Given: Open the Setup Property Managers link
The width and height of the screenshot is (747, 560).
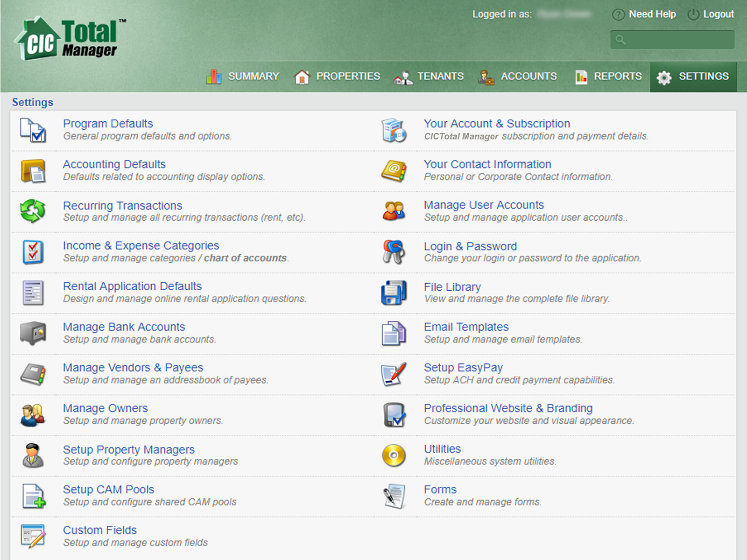Looking at the screenshot, I should point(129,449).
